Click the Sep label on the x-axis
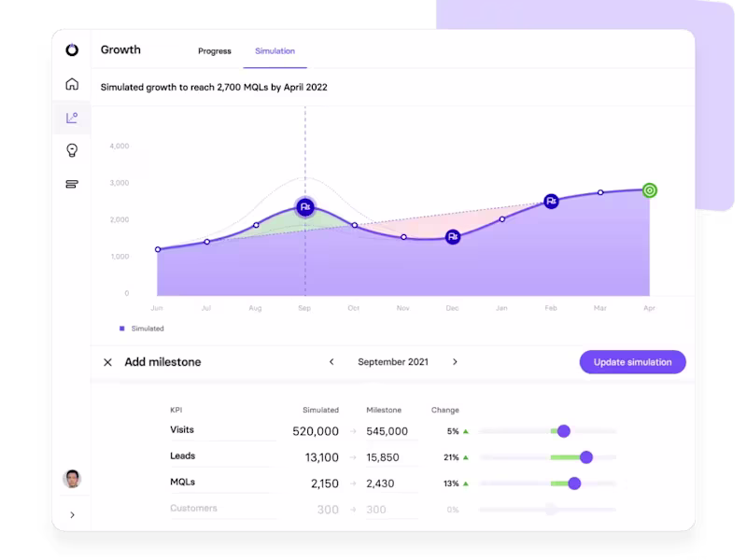The height and width of the screenshot is (560, 747). [x=304, y=308]
